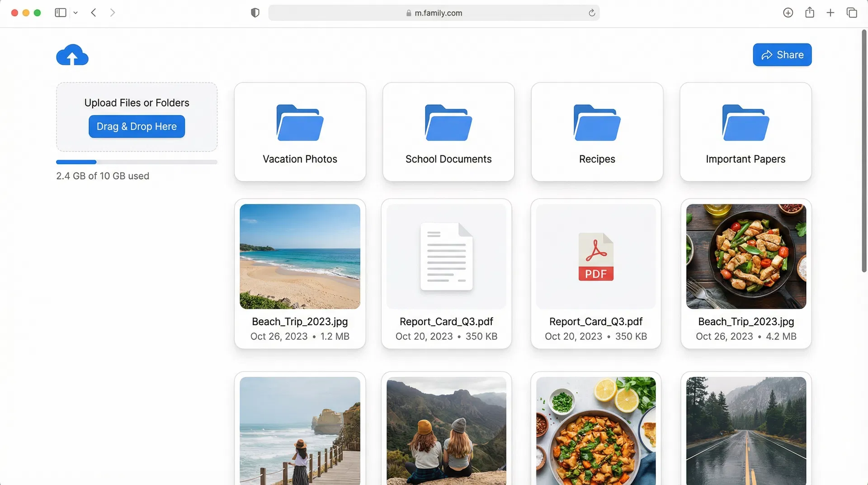868x485 pixels.
Task: Show the tab overview
Action: pyautogui.click(x=852, y=13)
